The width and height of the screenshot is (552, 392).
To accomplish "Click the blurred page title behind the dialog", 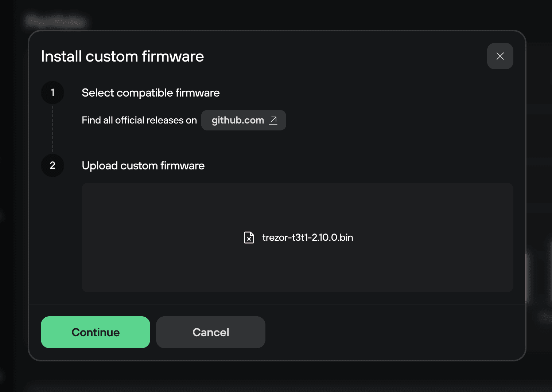I will (x=55, y=21).
